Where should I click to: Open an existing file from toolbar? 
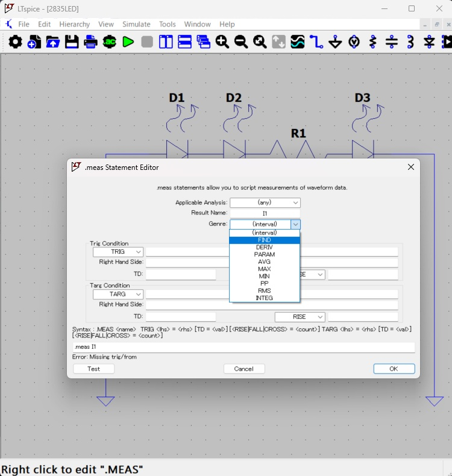53,42
